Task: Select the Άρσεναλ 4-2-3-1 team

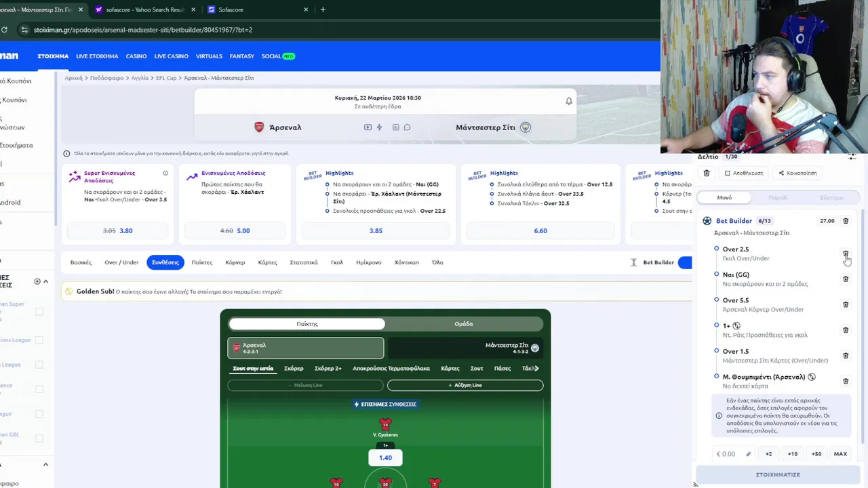Action: click(x=305, y=348)
